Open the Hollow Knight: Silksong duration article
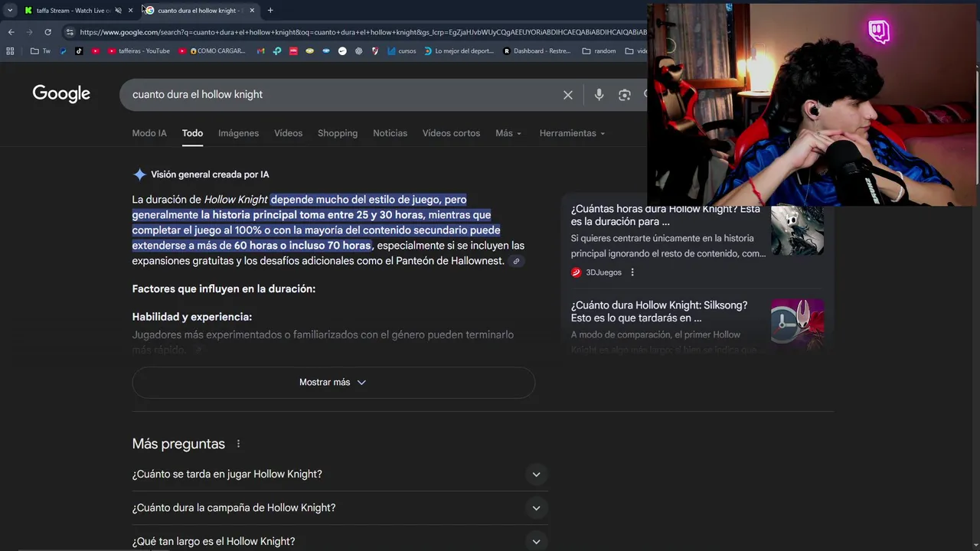Viewport: 980px width, 551px height. [659, 311]
